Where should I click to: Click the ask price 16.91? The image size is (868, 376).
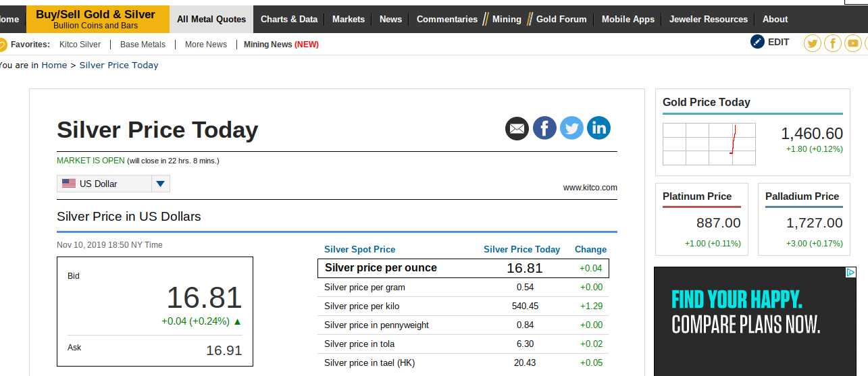click(224, 350)
